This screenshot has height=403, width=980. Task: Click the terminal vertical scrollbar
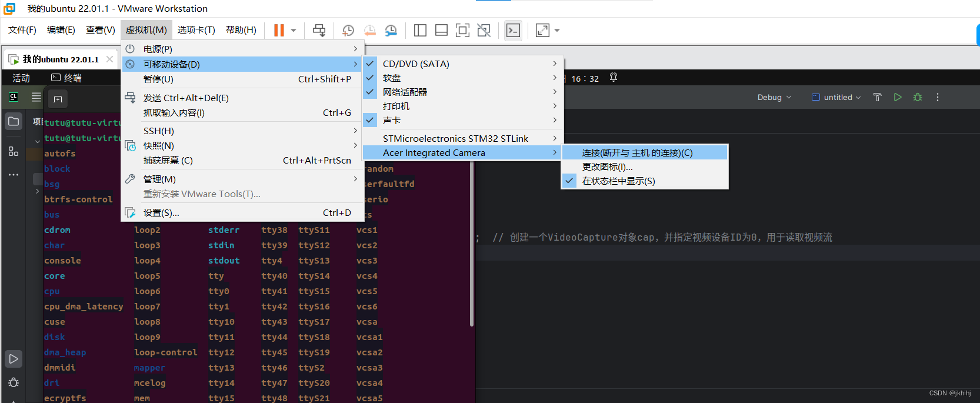point(472,244)
